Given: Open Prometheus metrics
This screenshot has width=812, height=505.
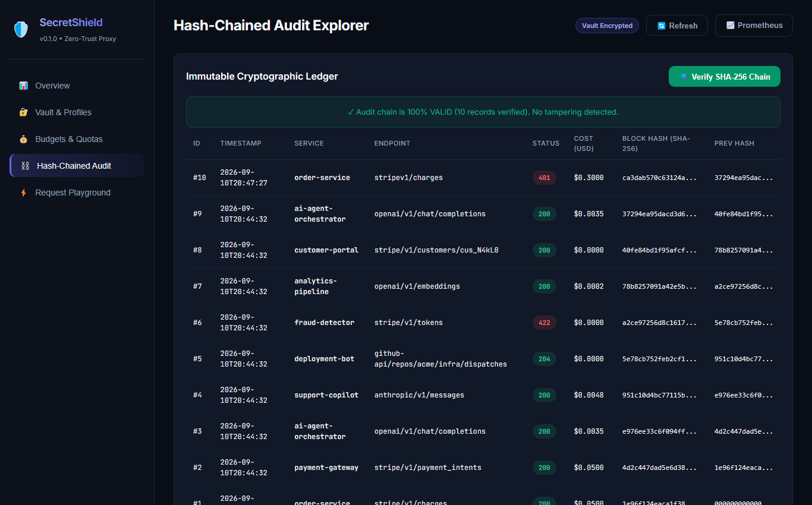Looking at the screenshot, I should pos(754,26).
